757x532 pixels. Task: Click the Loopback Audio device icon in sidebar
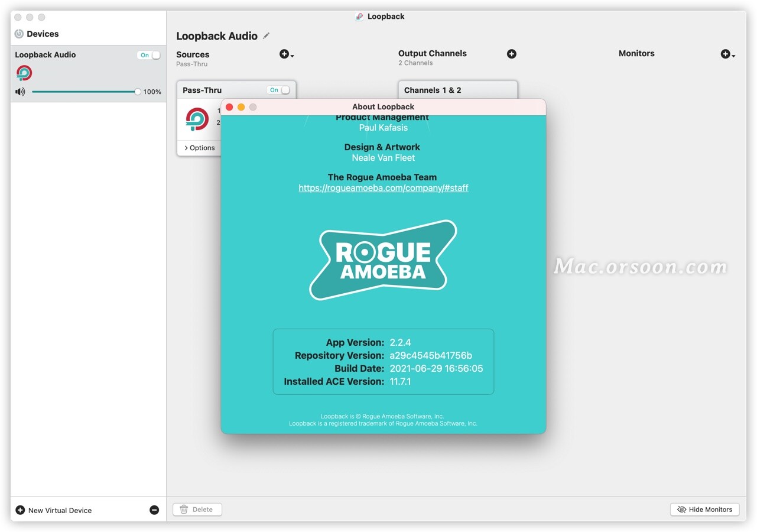click(x=24, y=73)
